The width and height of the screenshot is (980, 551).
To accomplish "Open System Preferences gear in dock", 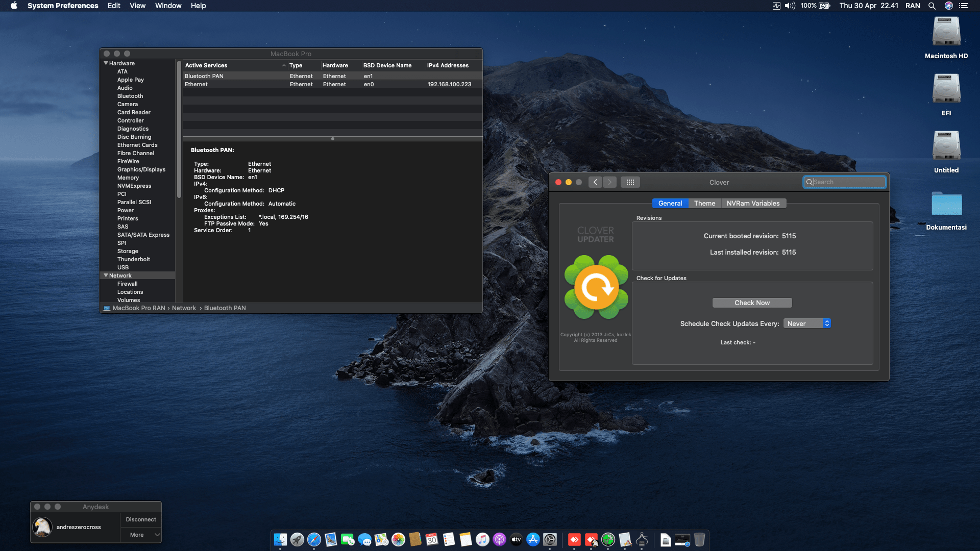I will tap(550, 539).
